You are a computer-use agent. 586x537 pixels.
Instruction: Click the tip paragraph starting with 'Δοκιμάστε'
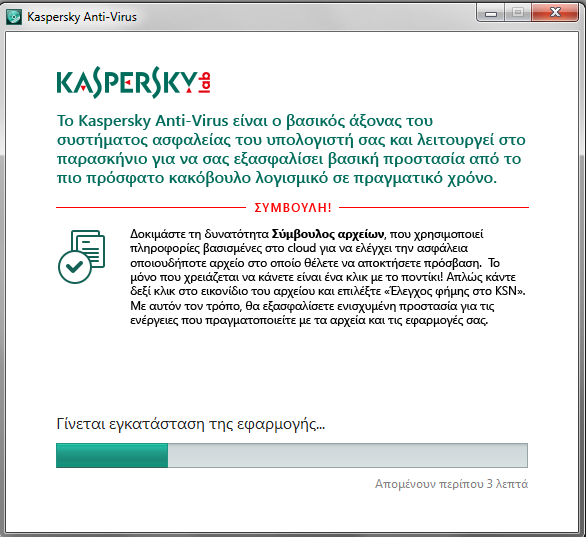point(328,277)
